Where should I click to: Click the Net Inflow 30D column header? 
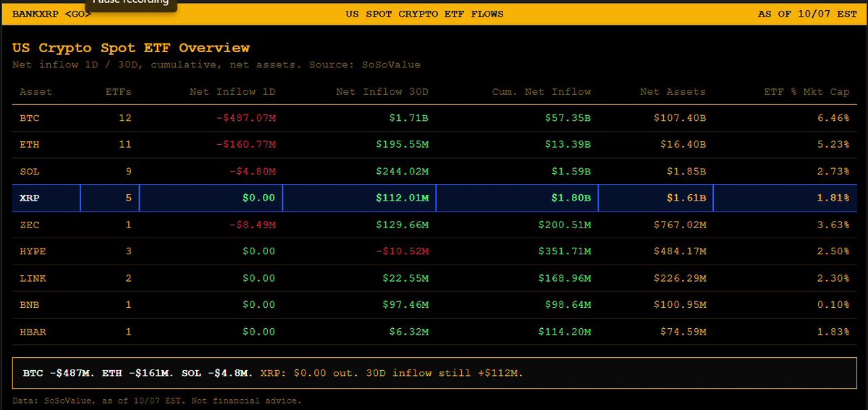point(382,92)
